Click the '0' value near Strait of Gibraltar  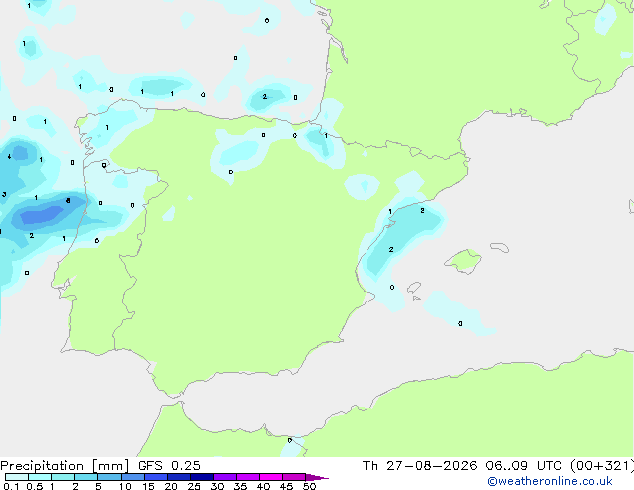point(290,440)
